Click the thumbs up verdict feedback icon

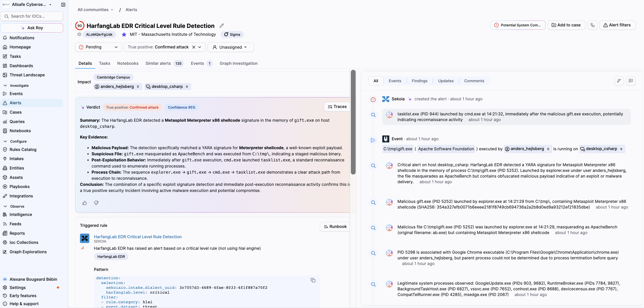[85, 203]
